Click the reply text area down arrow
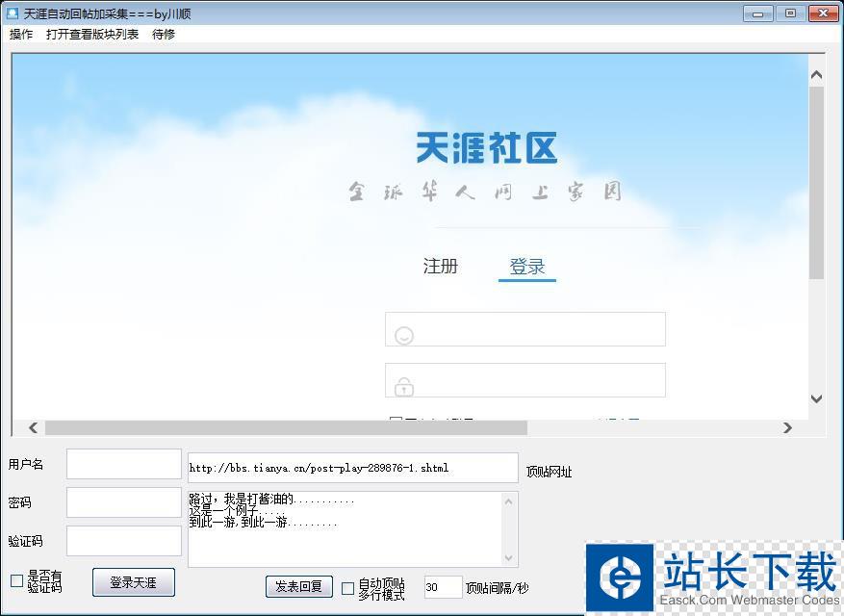The height and width of the screenshot is (616, 844). click(509, 558)
